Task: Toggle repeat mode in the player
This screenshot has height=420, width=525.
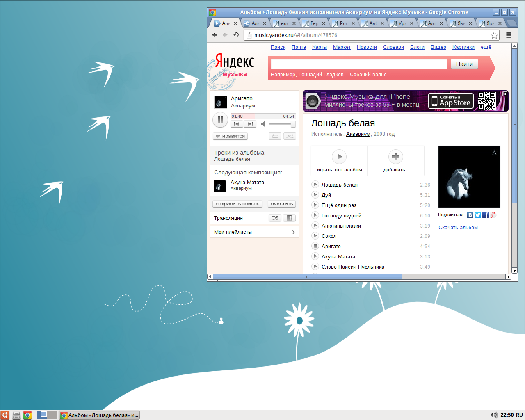Action: 275,136
